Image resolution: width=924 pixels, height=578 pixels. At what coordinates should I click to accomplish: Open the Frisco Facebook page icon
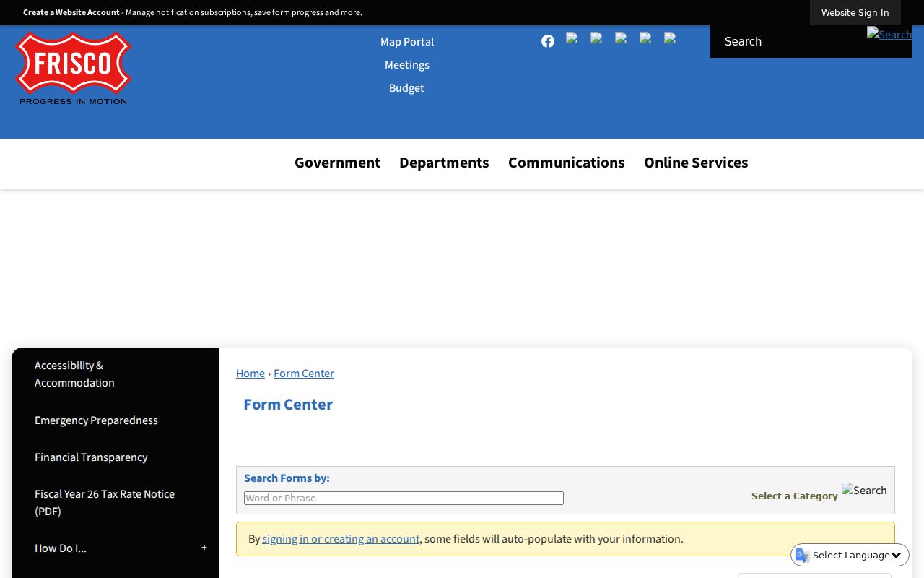[548, 41]
